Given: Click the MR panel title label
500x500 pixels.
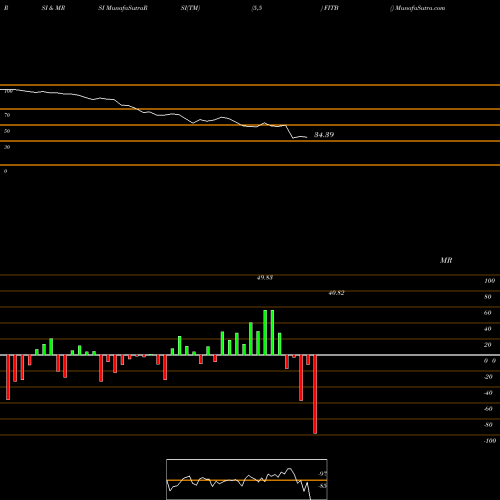Looking at the screenshot, I should 446,260.
